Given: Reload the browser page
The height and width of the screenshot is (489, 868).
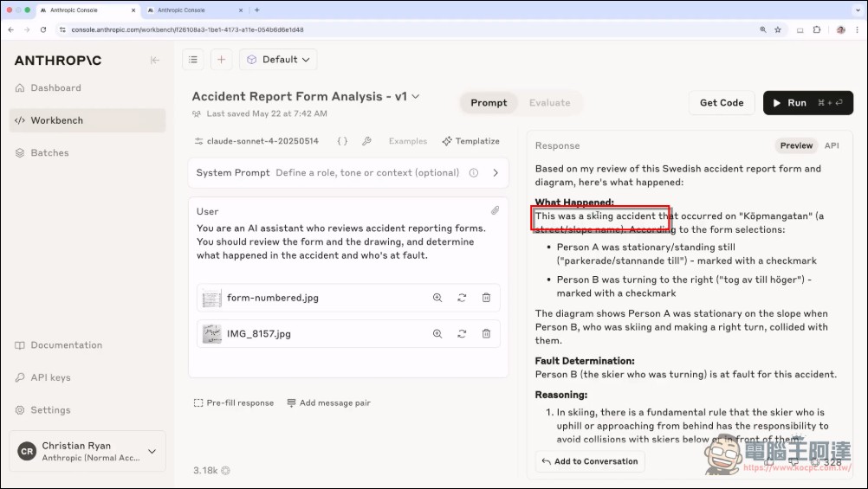Looking at the screenshot, I should 43,29.
